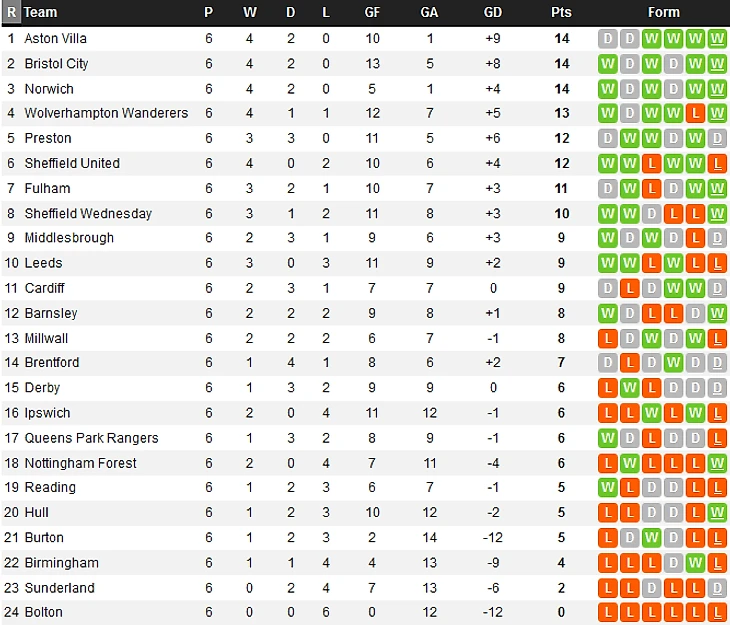Click the green W badge in Brentford's form
This screenshot has height=625, width=730.
pyautogui.click(x=673, y=363)
